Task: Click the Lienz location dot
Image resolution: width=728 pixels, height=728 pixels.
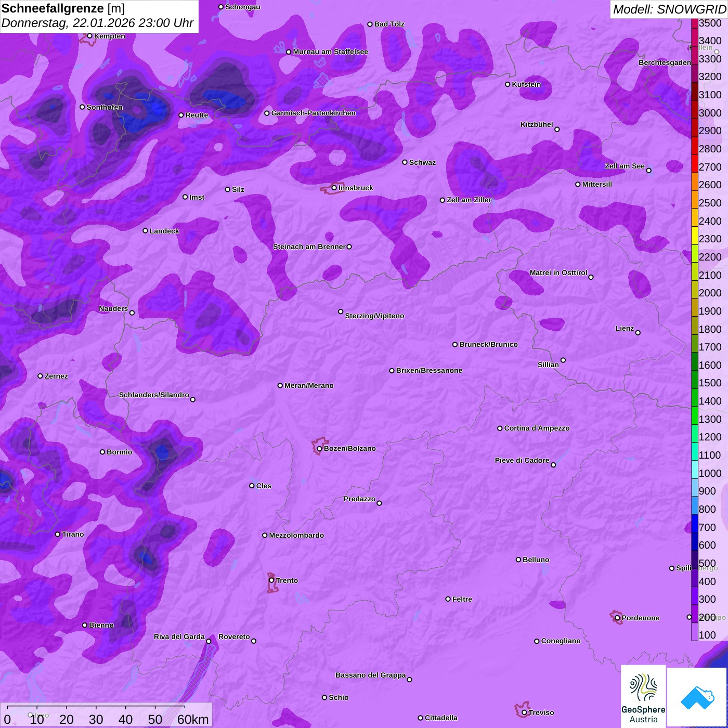Action: 638,333
